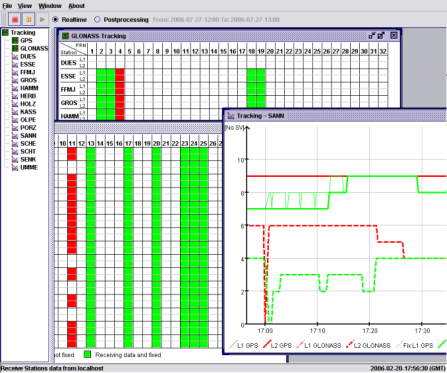Open the File menu
The height and width of the screenshot is (373, 447).
(7, 6)
